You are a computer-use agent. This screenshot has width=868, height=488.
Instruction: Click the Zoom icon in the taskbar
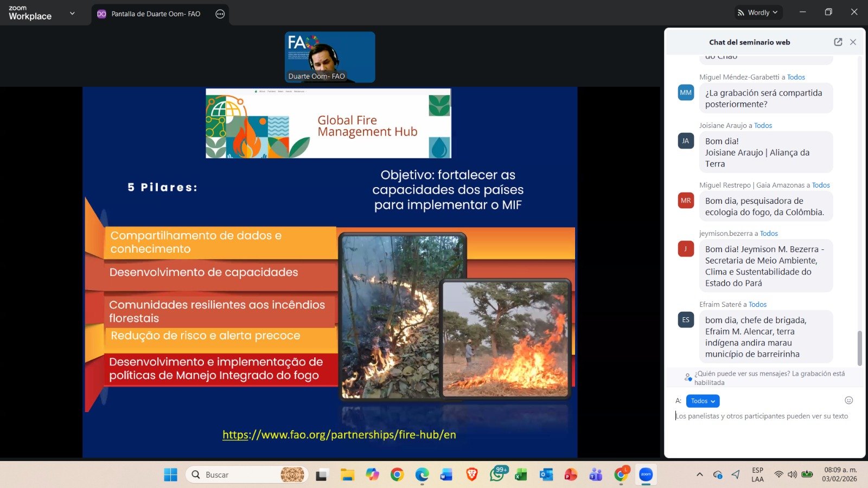pos(646,475)
